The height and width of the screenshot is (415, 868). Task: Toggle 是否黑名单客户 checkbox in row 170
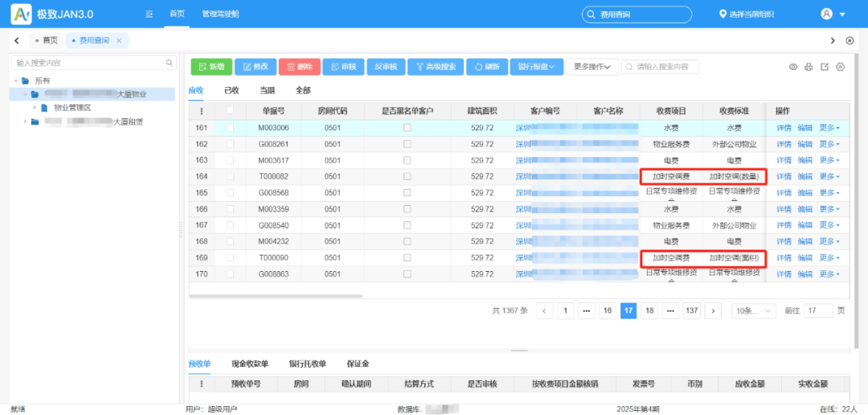click(407, 274)
